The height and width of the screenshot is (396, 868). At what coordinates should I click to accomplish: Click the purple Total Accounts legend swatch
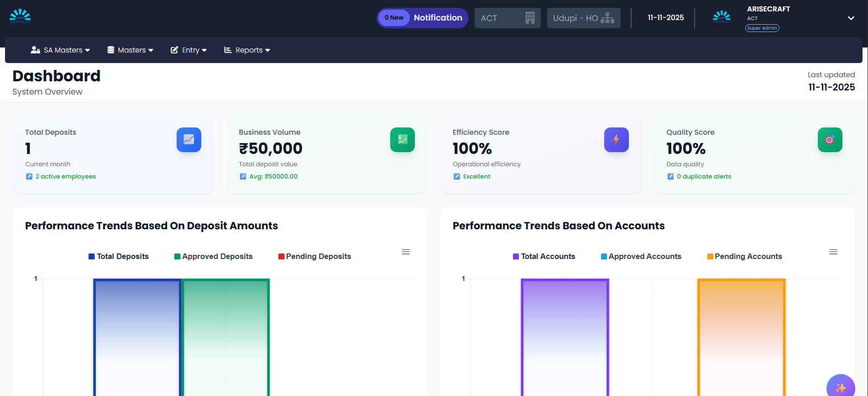pos(516,257)
